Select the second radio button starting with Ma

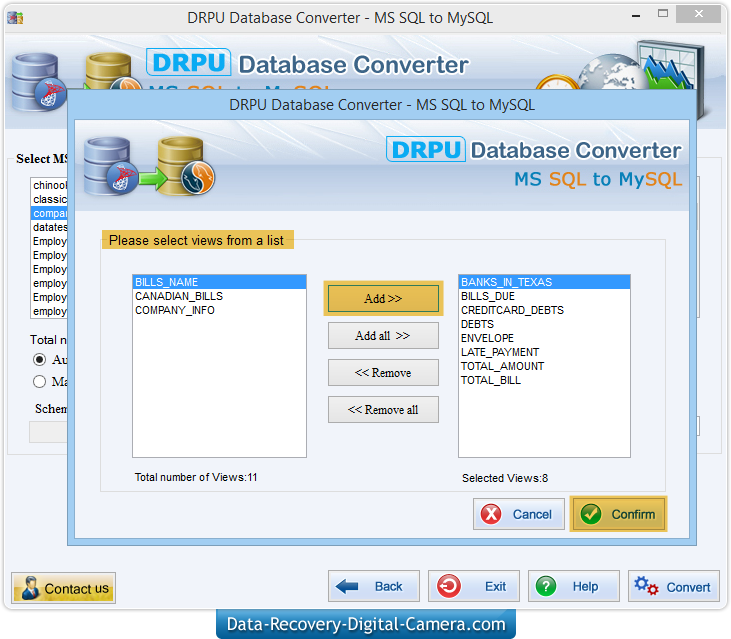point(40,382)
